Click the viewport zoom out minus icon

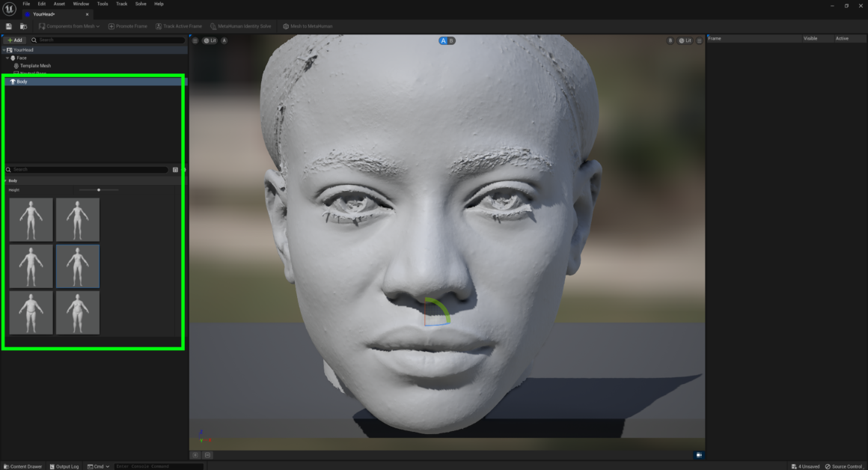207,455
